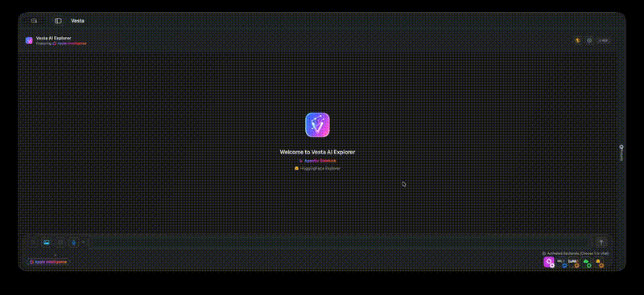Select the yellow HuggingFace backend icon
Viewport: 644px width, 295px height.
point(599,262)
